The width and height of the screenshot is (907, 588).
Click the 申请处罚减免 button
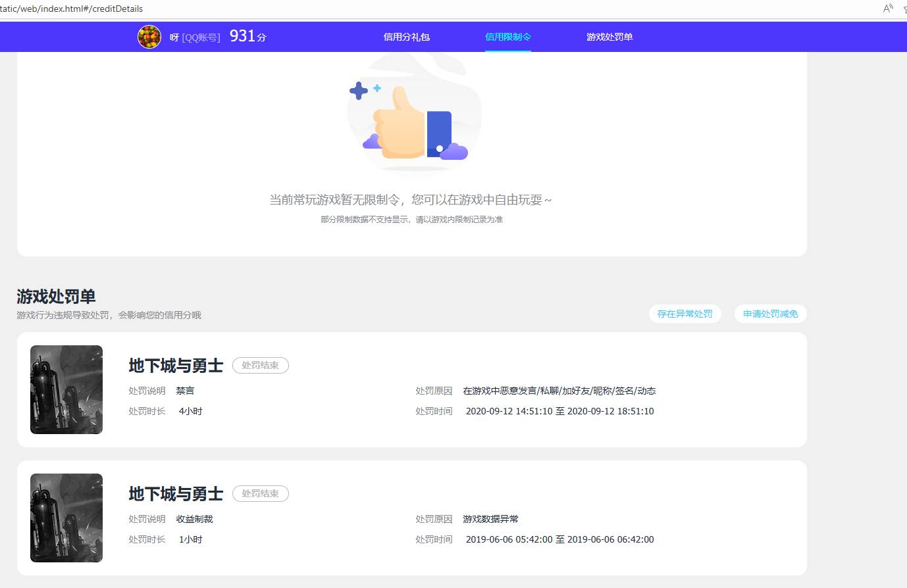point(770,314)
